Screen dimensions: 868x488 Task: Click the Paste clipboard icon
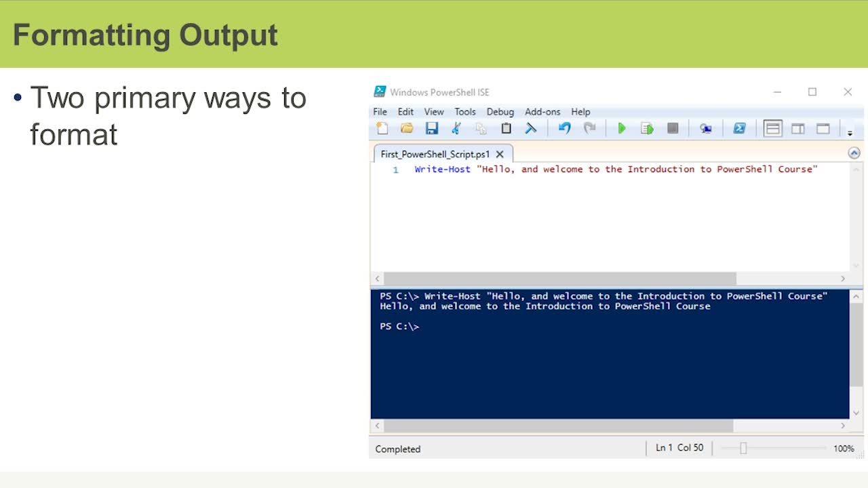point(506,129)
